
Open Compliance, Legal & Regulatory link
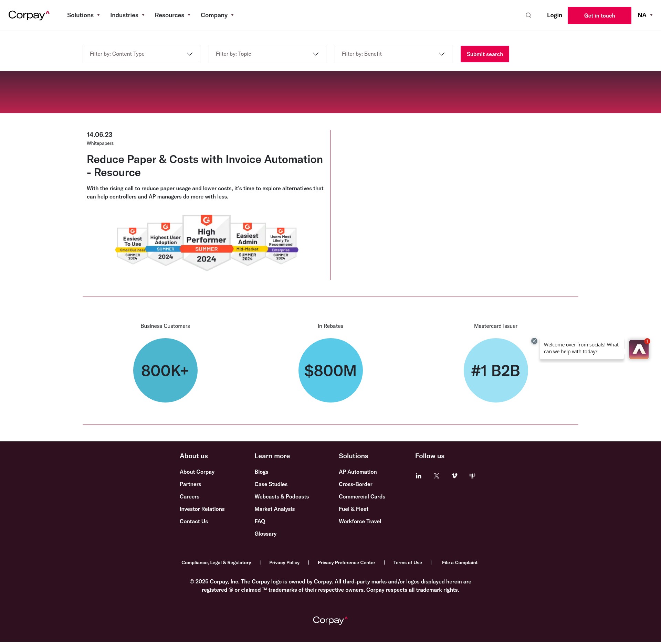[216, 562]
